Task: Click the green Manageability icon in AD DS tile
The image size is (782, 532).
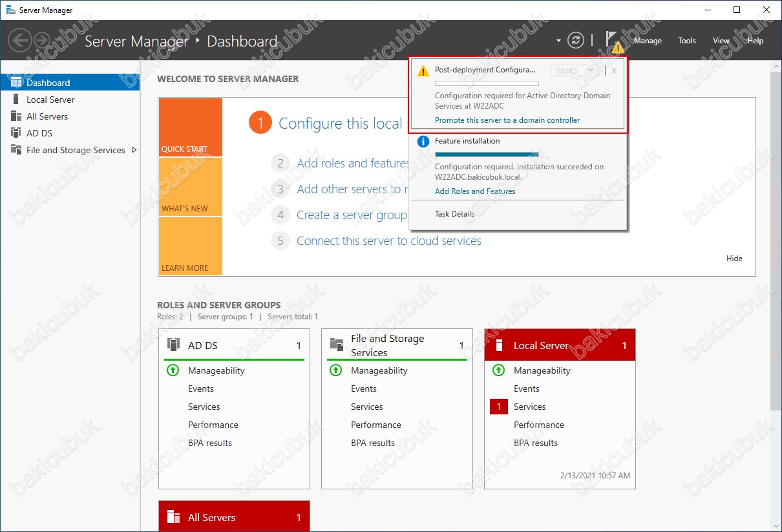Action: [173, 370]
